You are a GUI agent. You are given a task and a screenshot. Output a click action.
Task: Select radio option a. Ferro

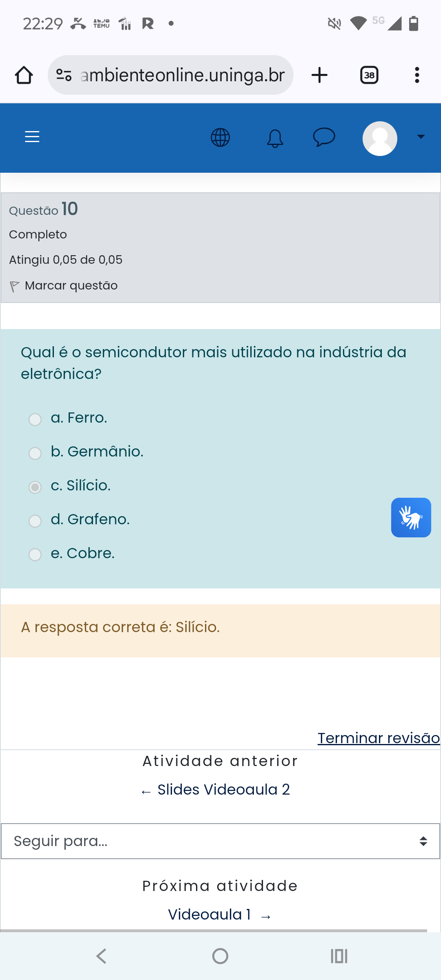click(x=35, y=419)
